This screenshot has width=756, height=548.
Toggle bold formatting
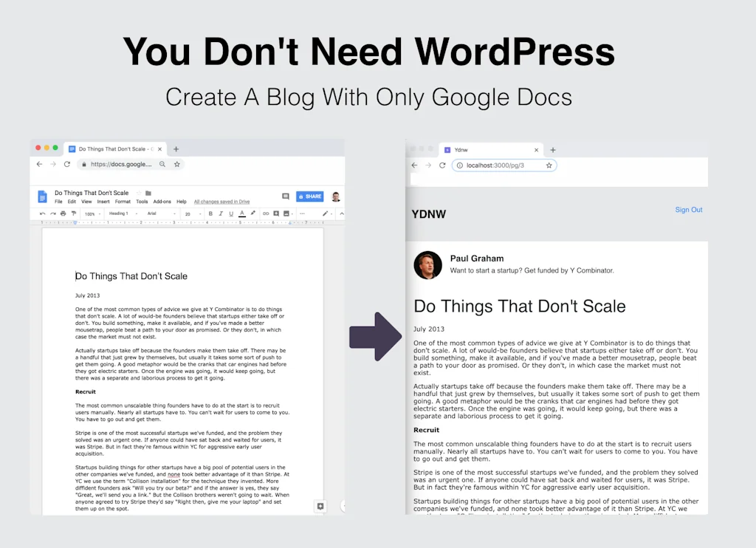pyautogui.click(x=210, y=214)
